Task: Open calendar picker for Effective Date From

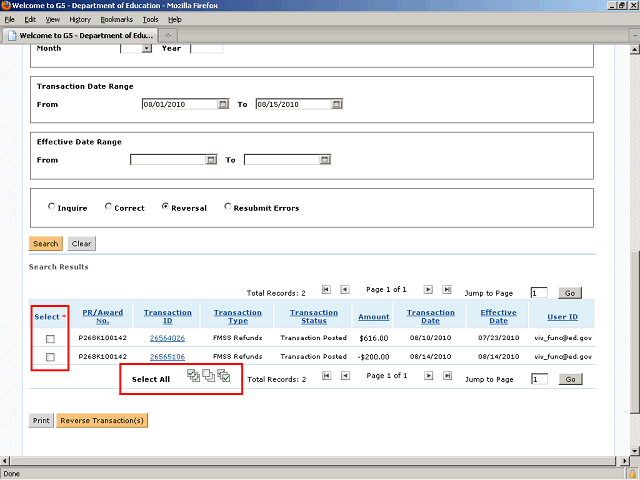Action: coord(211,160)
